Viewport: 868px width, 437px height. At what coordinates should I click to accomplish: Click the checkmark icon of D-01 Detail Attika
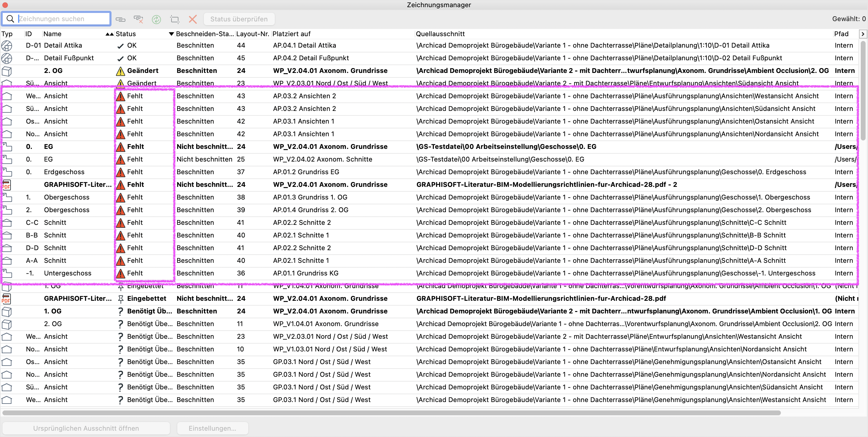pyautogui.click(x=120, y=46)
